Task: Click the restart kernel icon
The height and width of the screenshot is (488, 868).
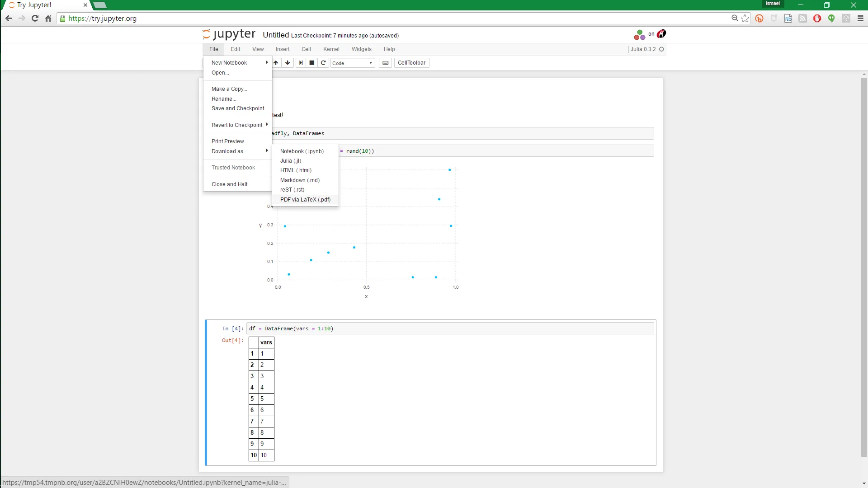Action: point(323,63)
